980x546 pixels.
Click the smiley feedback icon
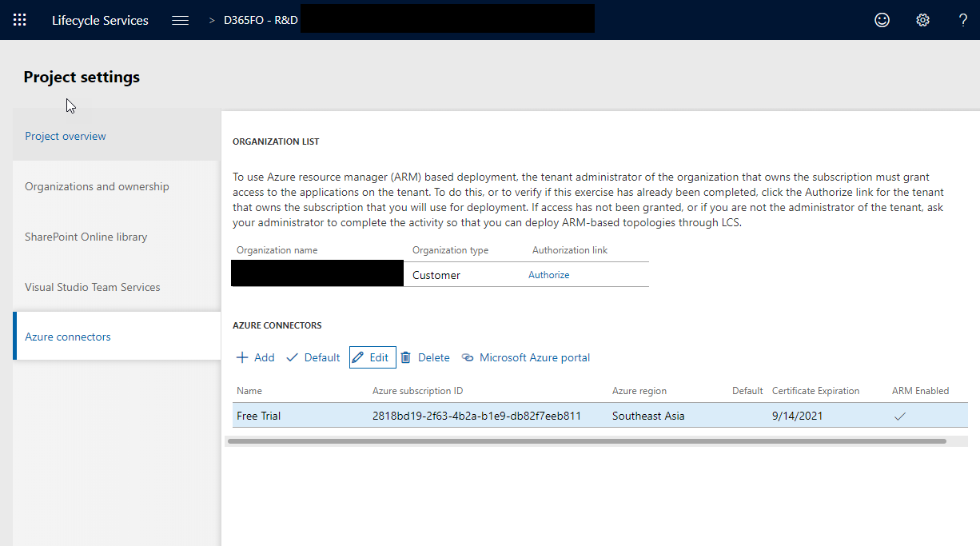click(x=882, y=20)
